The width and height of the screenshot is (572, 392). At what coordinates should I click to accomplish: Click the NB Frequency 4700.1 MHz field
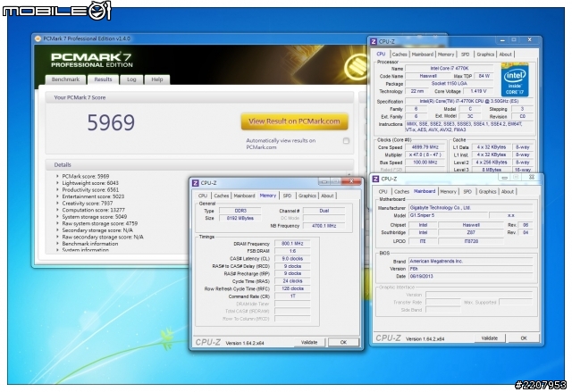324,226
